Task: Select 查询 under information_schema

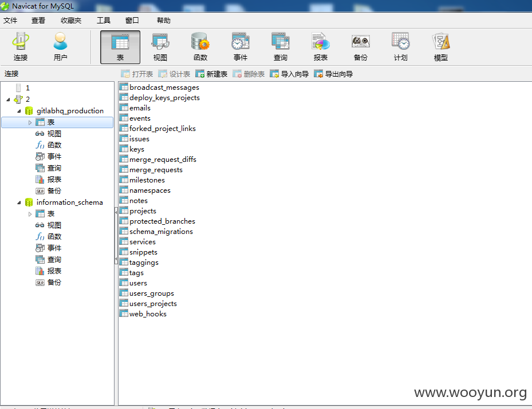Action: [48, 260]
